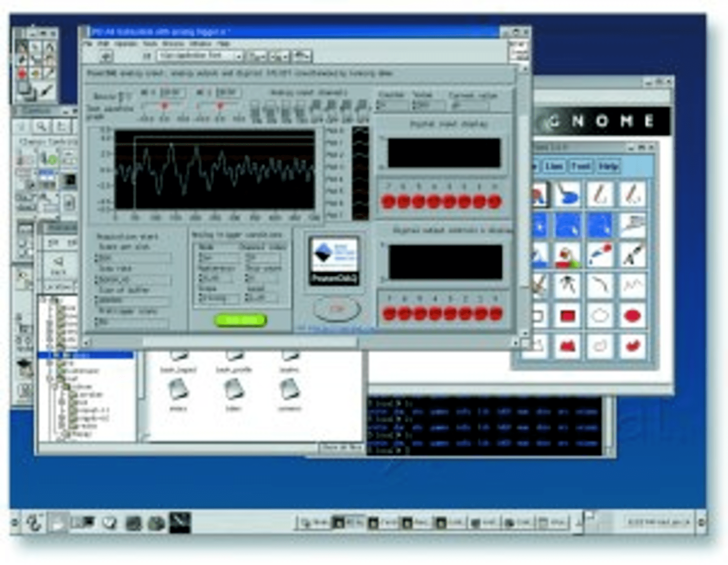The width and height of the screenshot is (728, 565).
Task: Toggle an LED on the digital input display row
Action: pyautogui.click(x=389, y=201)
